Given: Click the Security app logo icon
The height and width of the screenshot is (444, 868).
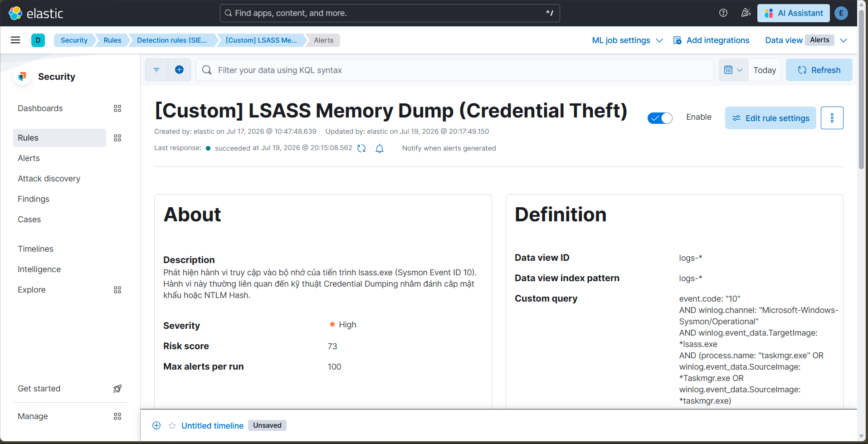Looking at the screenshot, I should pyautogui.click(x=22, y=77).
